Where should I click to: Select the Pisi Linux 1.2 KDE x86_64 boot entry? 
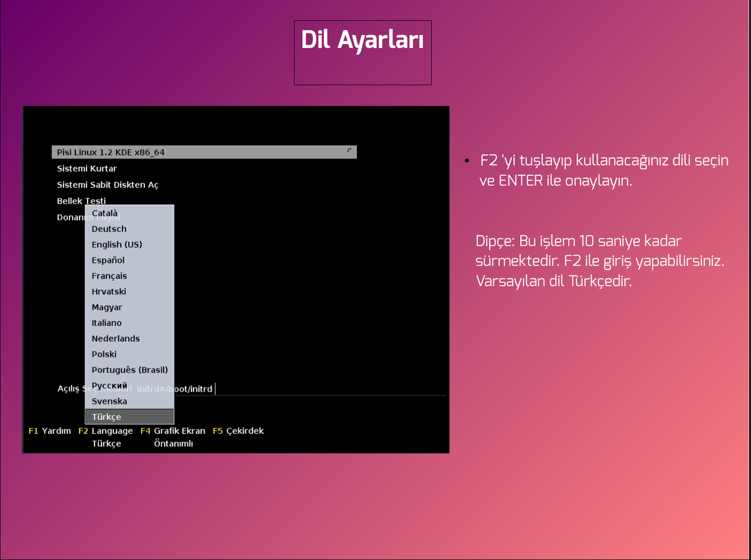pyautogui.click(x=204, y=152)
